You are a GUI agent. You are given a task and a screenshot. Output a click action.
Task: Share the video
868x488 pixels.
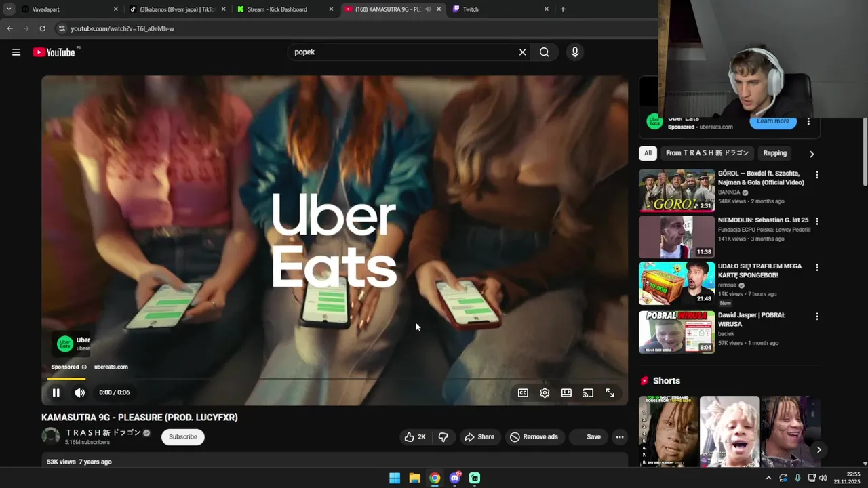point(479,437)
